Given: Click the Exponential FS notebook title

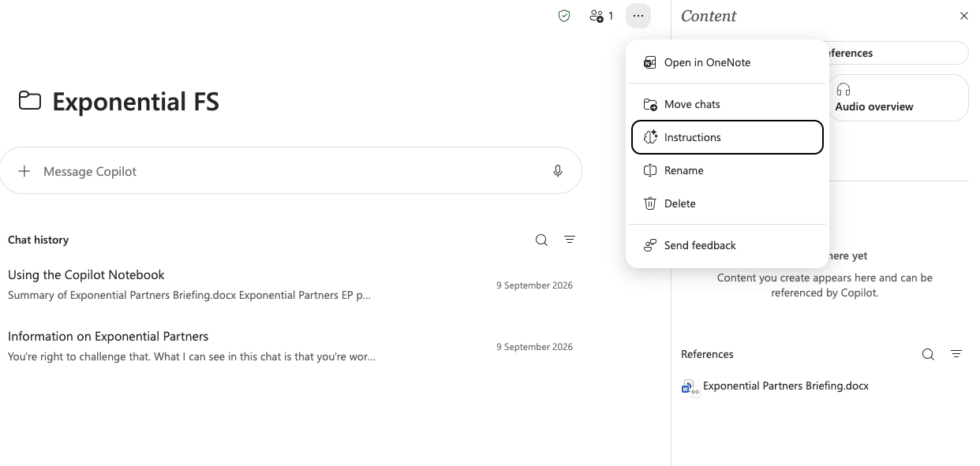Looking at the screenshot, I should (136, 102).
